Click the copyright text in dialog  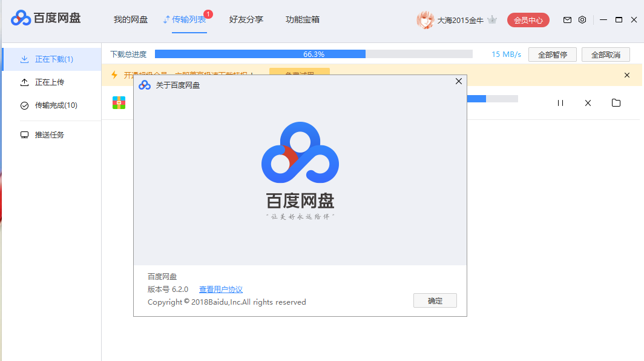227,302
